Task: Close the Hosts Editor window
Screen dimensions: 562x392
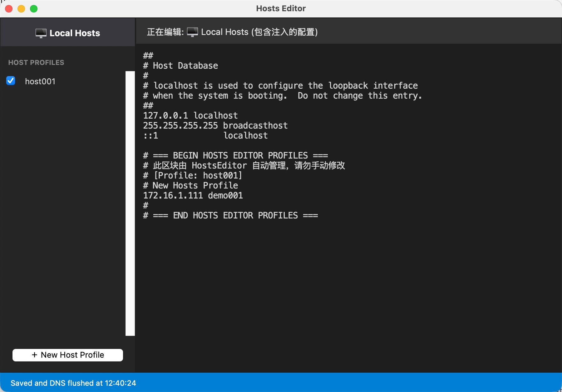Action: click(x=9, y=9)
